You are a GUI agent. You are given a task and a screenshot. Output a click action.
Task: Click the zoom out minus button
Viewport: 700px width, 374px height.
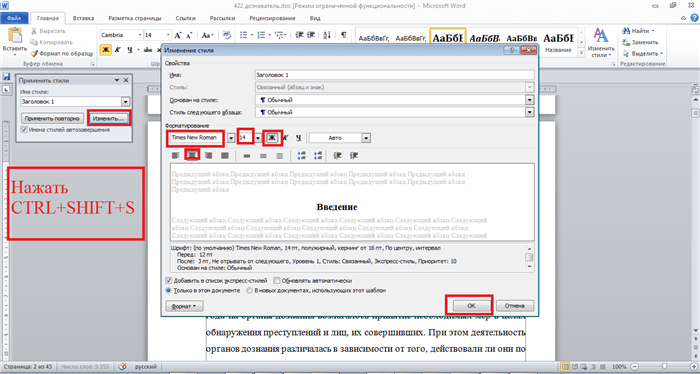(634, 366)
